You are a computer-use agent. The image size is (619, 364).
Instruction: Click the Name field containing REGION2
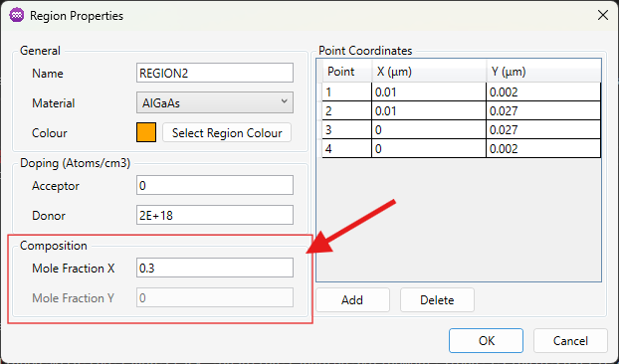[x=215, y=73]
